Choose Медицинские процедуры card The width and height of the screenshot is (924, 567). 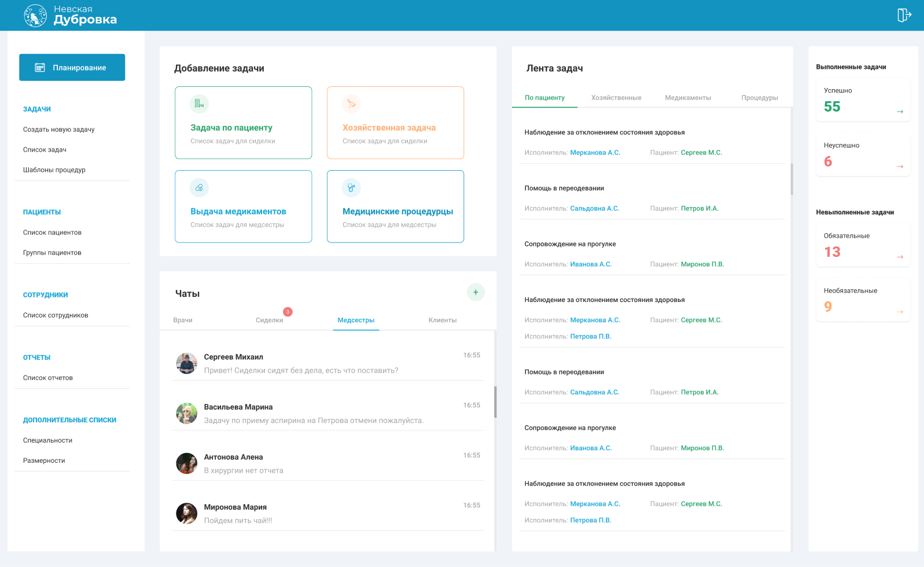tap(395, 207)
